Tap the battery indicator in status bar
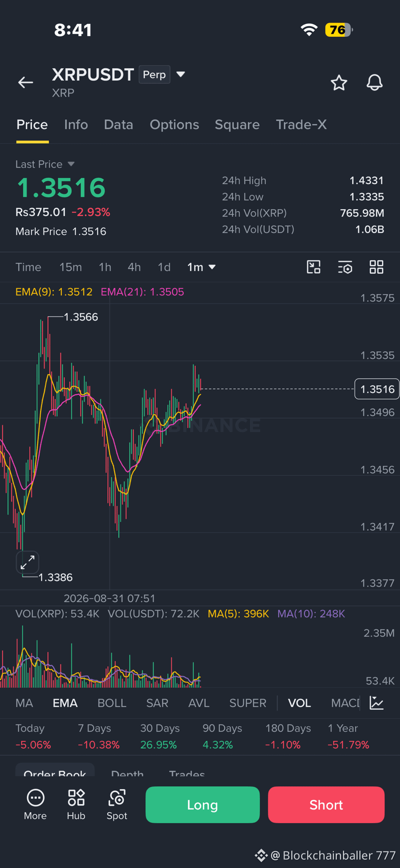The image size is (400, 868). click(339, 30)
